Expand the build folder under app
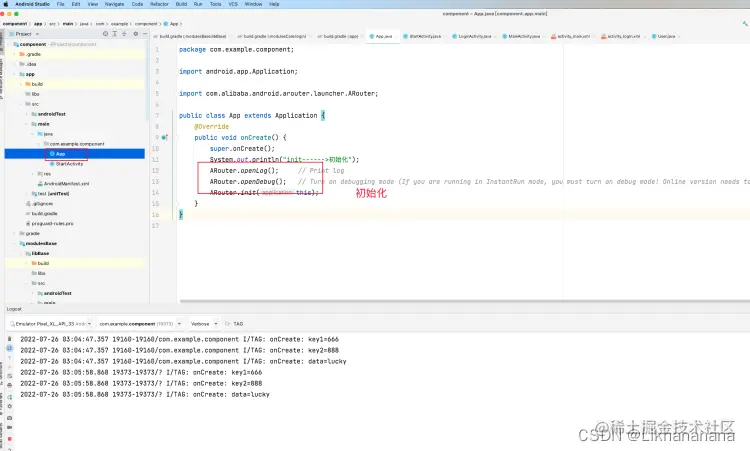The width and height of the screenshot is (750, 451). 21,84
